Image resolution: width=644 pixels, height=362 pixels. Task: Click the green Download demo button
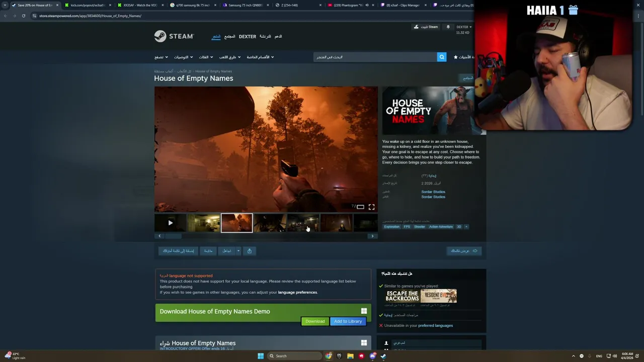coord(315,321)
